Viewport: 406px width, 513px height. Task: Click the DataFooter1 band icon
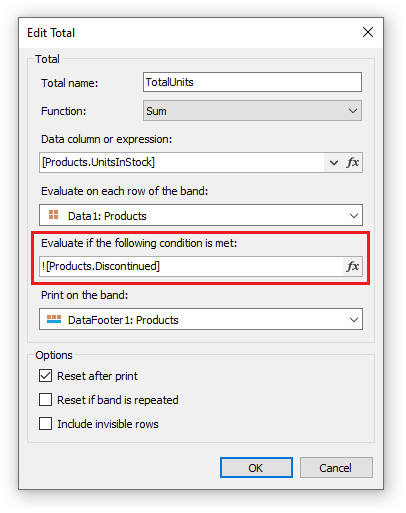(54, 319)
